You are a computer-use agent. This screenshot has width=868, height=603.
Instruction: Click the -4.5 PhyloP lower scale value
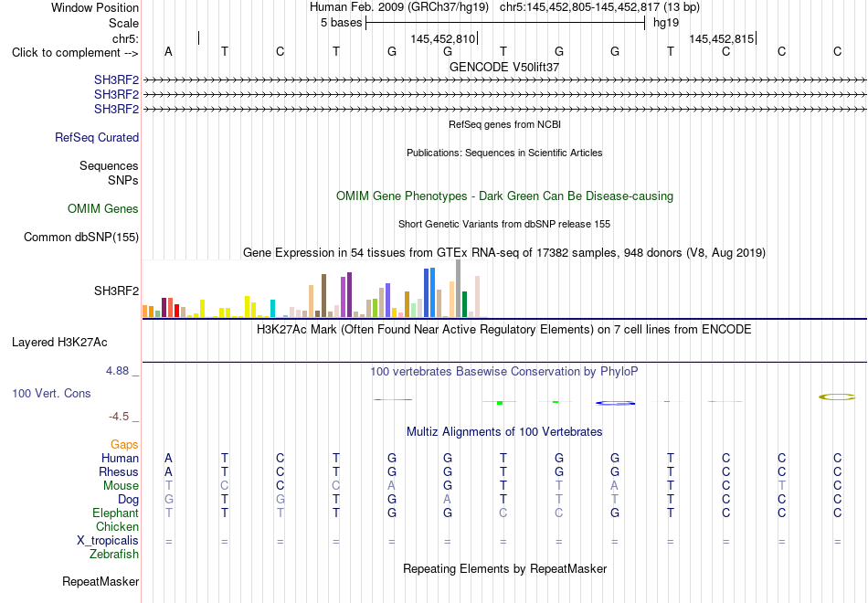pyautogui.click(x=119, y=417)
